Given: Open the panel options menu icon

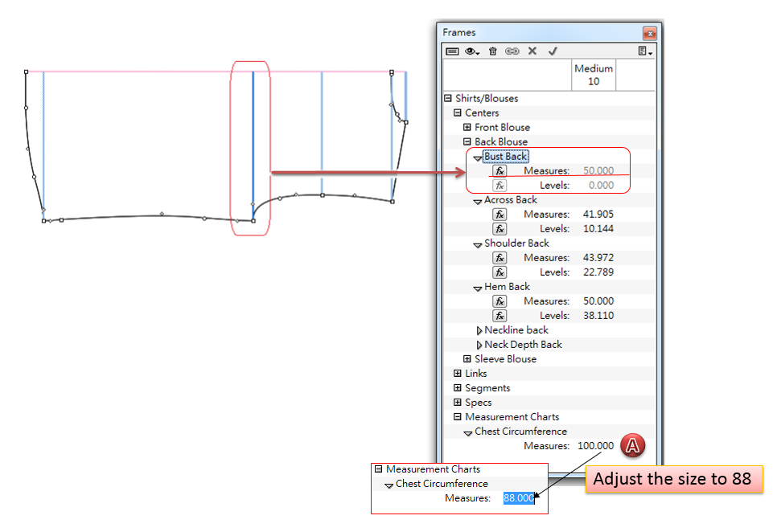Looking at the screenshot, I should click(644, 51).
